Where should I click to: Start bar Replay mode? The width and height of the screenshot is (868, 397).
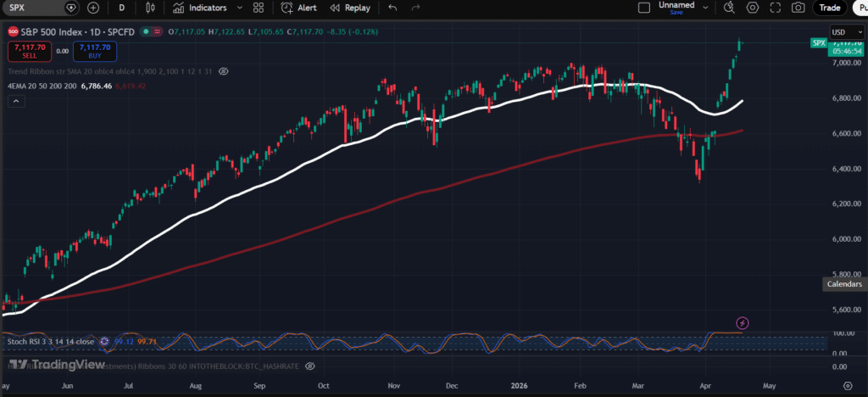click(349, 8)
